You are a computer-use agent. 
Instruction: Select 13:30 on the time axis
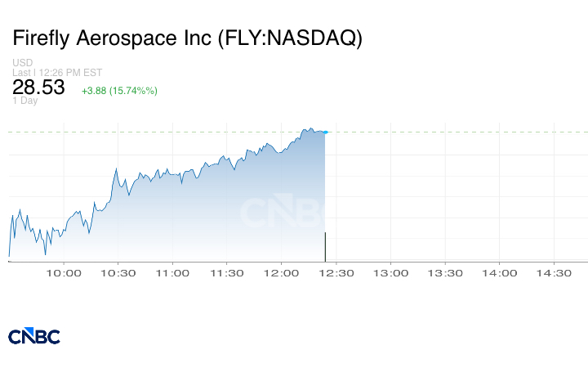coord(444,273)
